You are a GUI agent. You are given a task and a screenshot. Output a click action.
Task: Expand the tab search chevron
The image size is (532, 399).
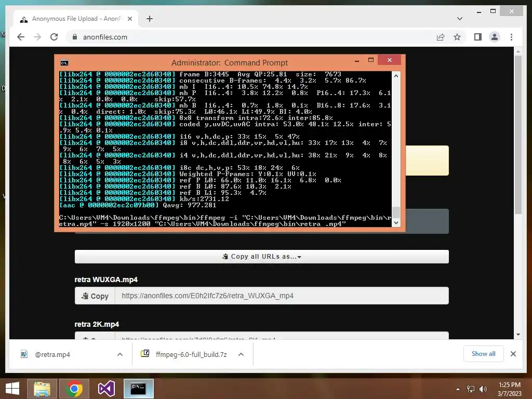460,19
